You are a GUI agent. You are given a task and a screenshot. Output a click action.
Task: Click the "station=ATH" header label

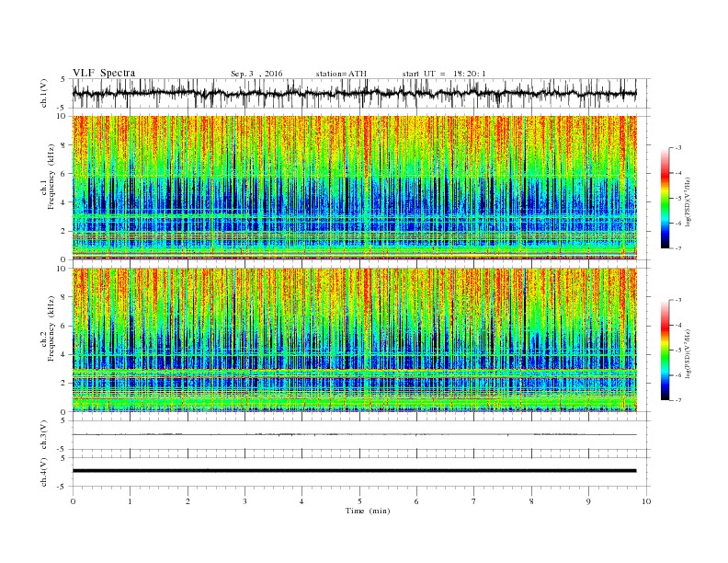coord(341,74)
